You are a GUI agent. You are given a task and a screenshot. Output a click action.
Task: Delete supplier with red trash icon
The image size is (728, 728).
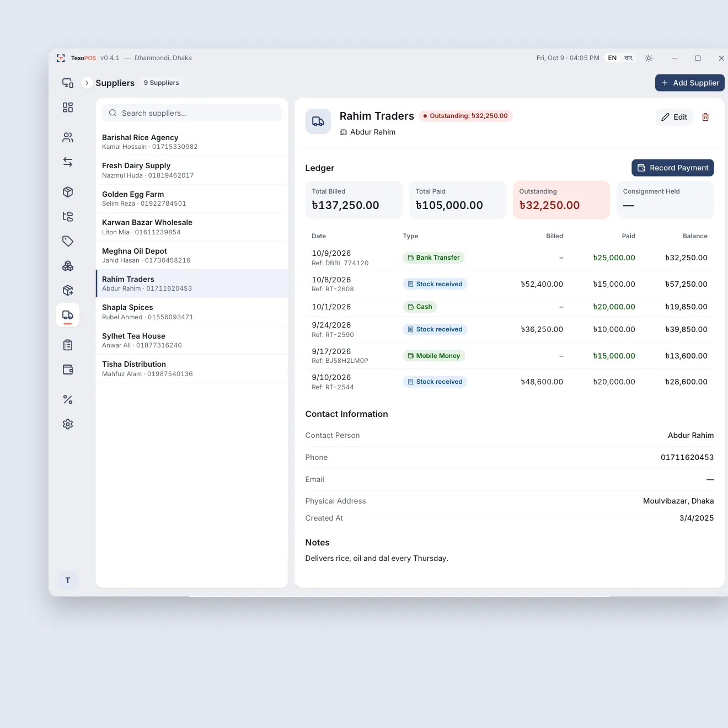(x=705, y=117)
